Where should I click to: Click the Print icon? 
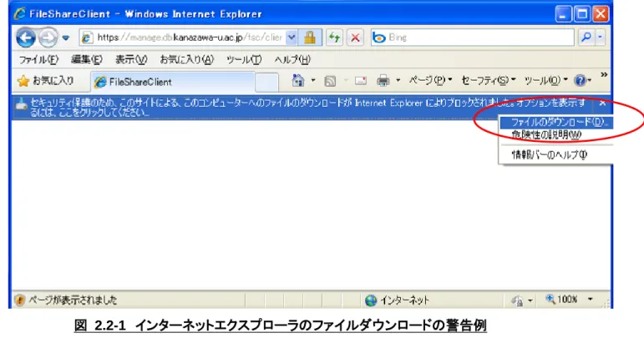383,81
